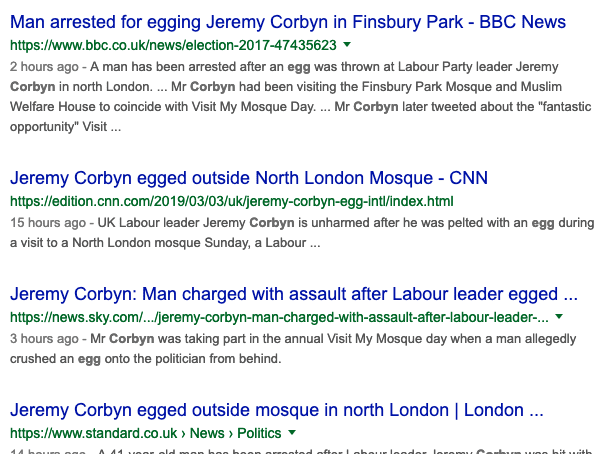Click the news.sky.com green URL
This screenshot has height=454, width=615.
click(x=279, y=318)
